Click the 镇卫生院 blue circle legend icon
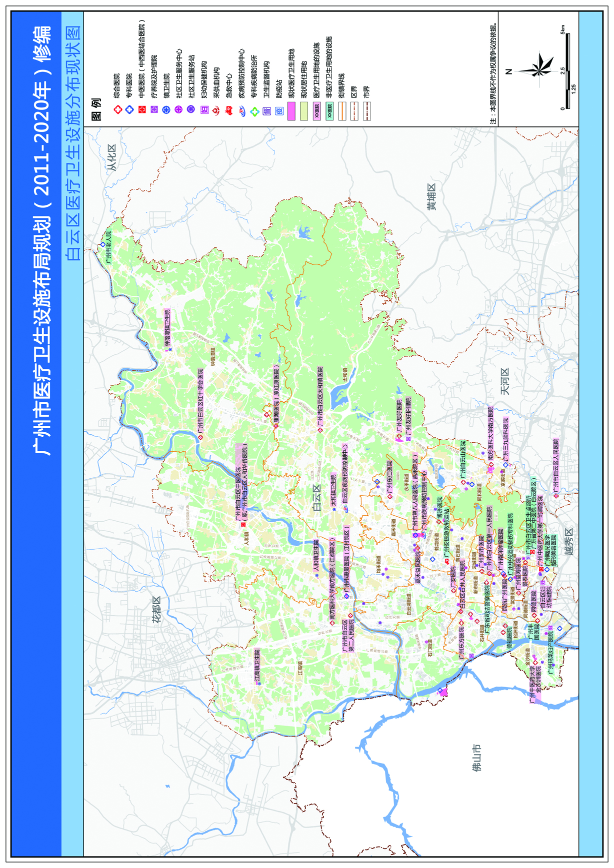Screen dimensions: 614x868 tap(166, 109)
